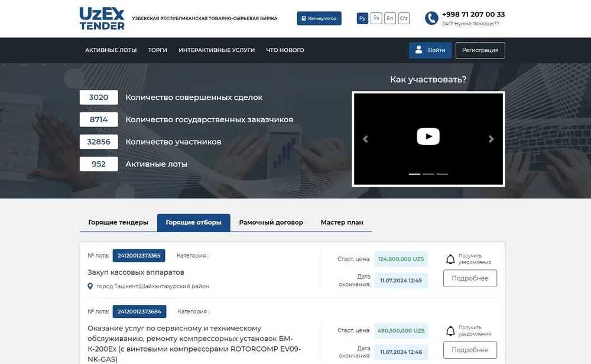Click the Как участвовать? heading

[x=428, y=80]
